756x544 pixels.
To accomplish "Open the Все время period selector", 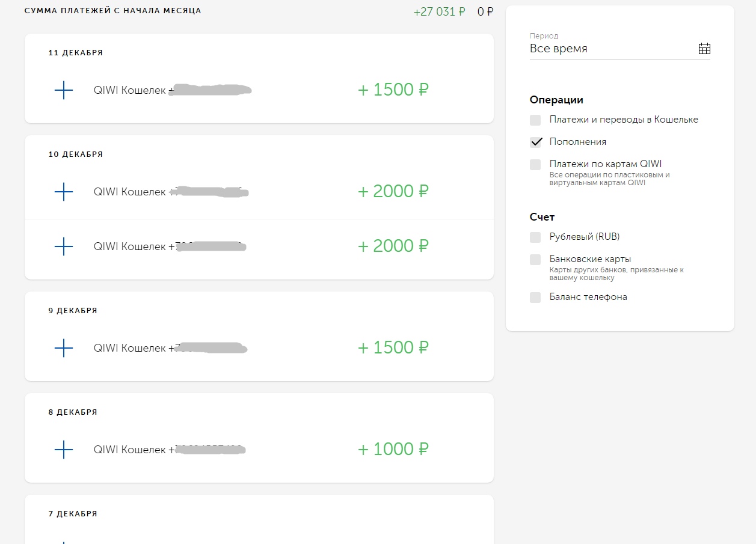I will (620, 49).
